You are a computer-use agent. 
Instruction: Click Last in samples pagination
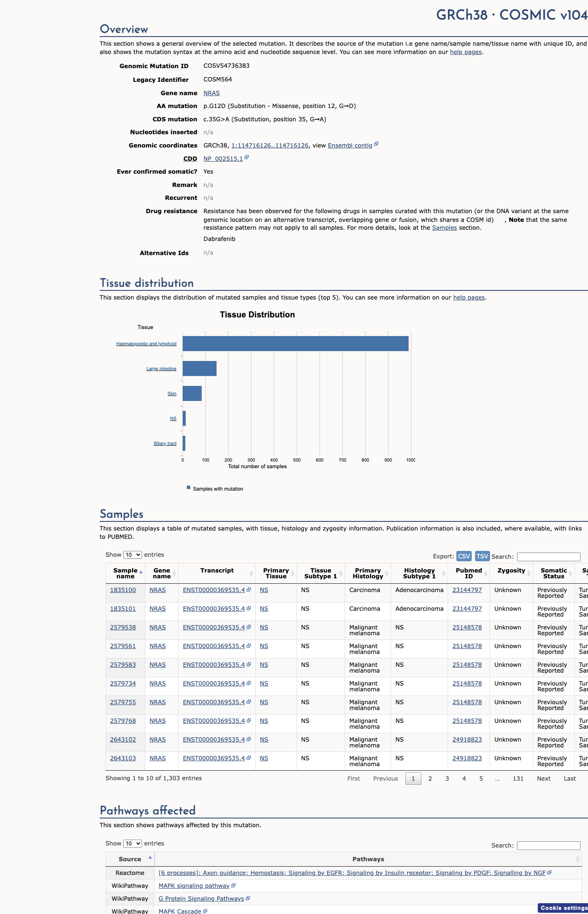(x=570, y=779)
